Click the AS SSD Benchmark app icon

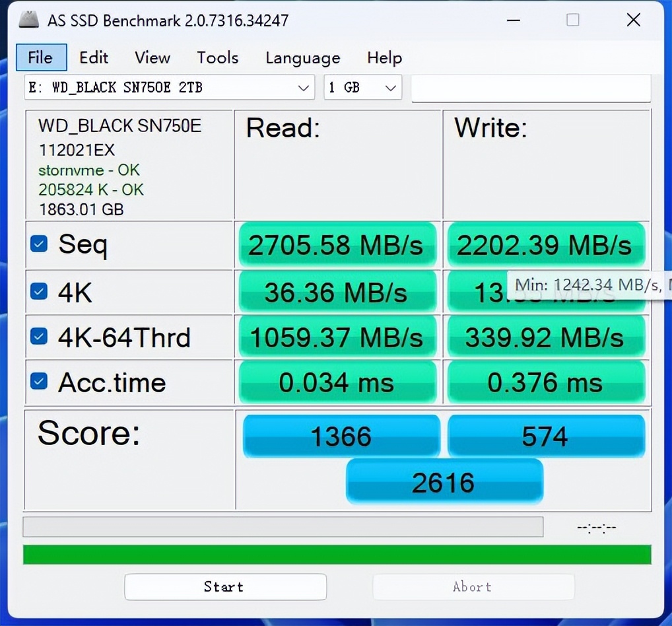(28, 20)
